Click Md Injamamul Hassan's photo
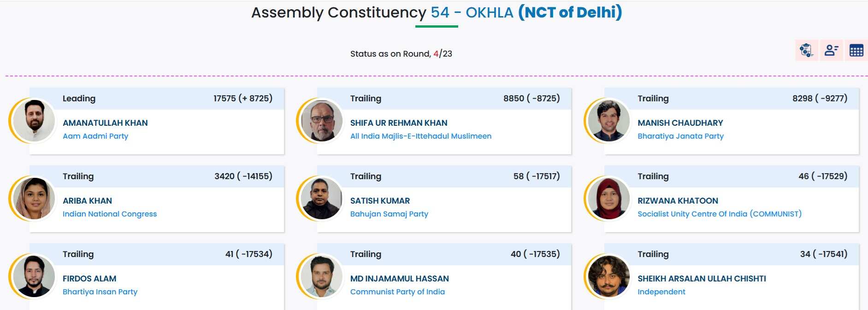 (x=321, y=276)
